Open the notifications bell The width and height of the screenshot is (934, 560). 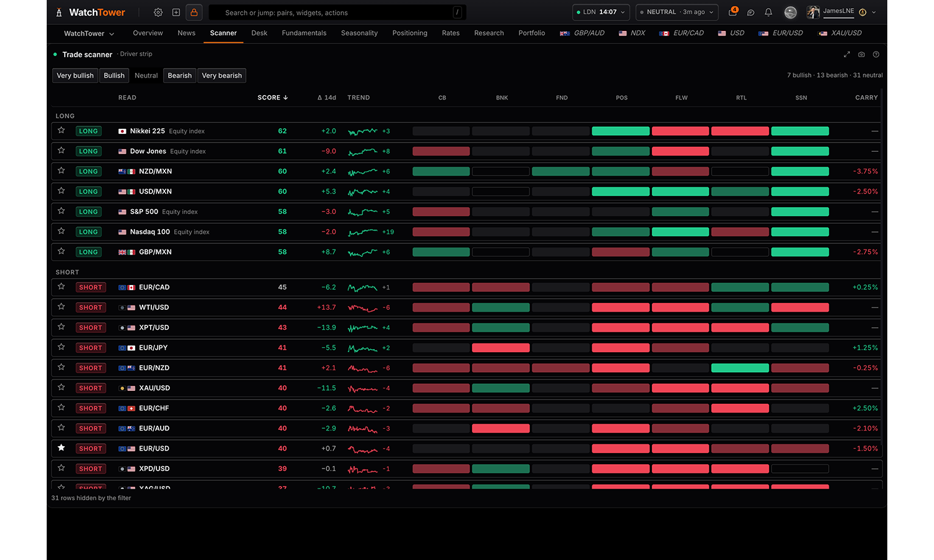(768, 12)
